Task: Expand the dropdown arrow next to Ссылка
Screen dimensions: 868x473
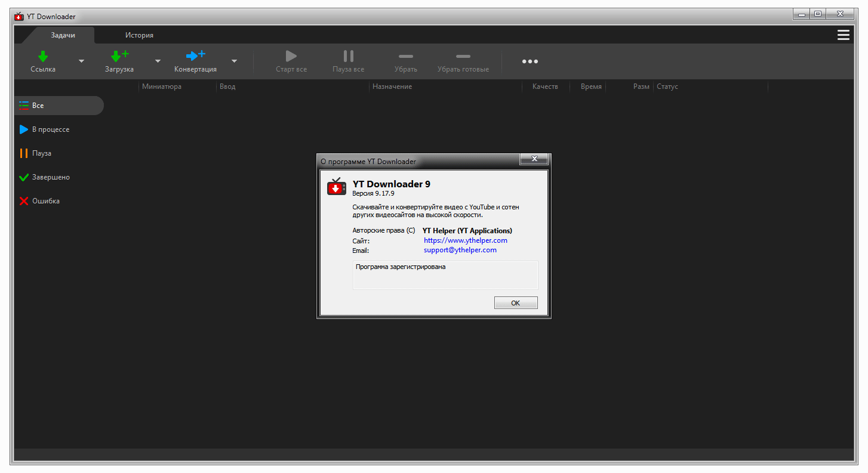Action: tap(82, 61)
